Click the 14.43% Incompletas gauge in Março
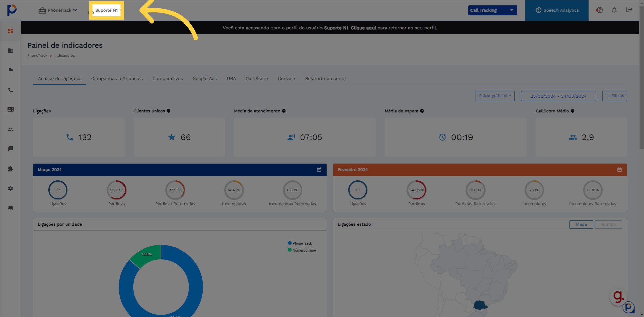Image resolution: width=644 pixels, height=317 pixels. (x=234, y=190)
